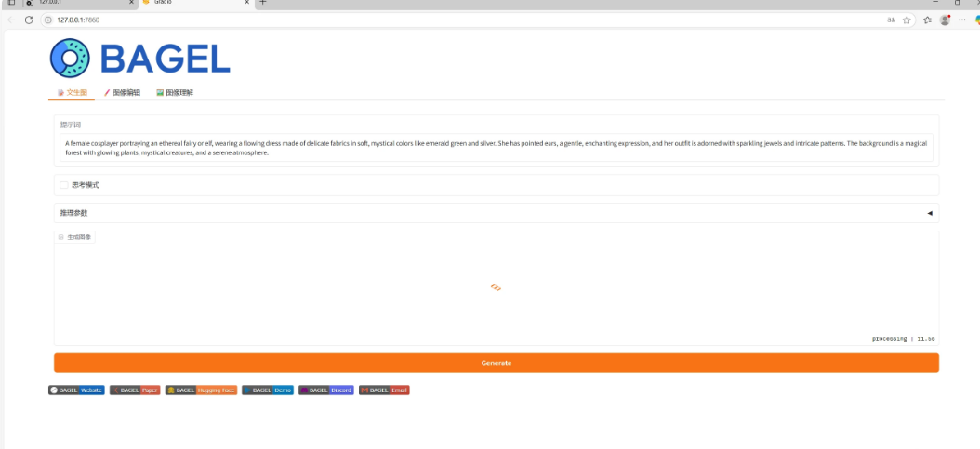980x449 pixels.
Task: Click the BAGEL donut logo
Action: (70, 58)
